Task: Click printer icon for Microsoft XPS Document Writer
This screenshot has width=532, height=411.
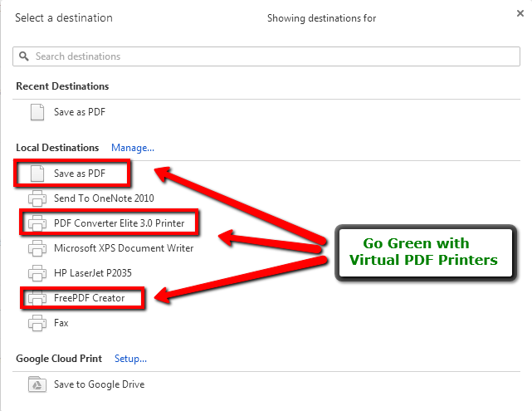Action: pyautogui.click(x=37, y=248)
